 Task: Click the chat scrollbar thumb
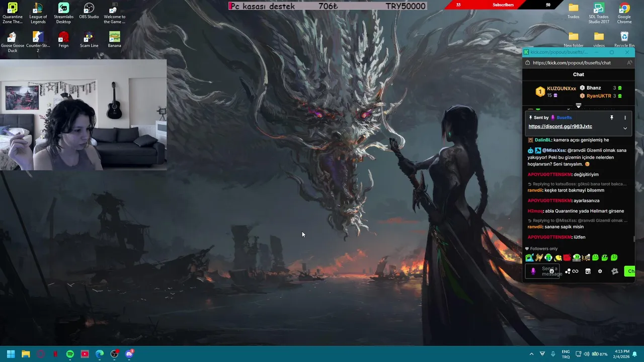pos(634,239)
